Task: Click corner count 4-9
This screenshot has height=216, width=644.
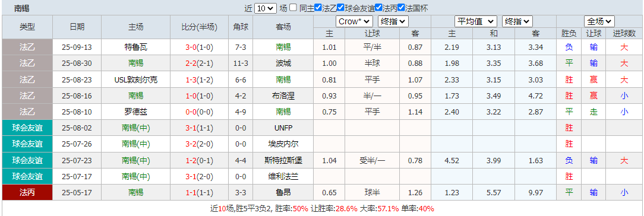Action: (x=241, y=112)
